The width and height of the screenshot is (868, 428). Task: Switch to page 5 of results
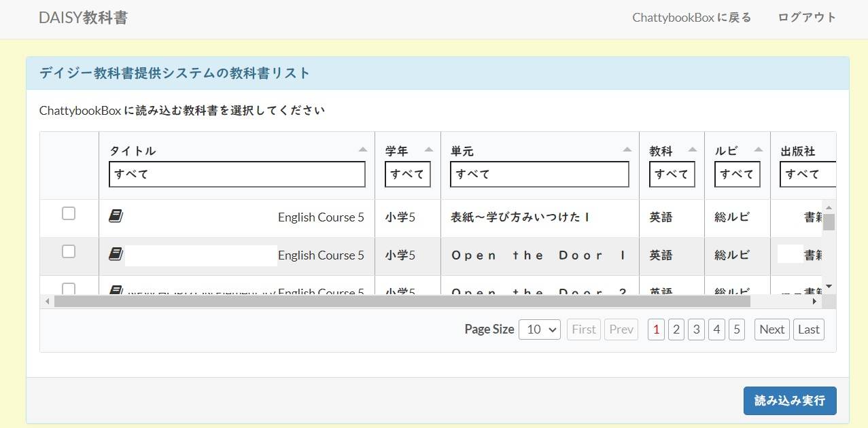[737, 329]
